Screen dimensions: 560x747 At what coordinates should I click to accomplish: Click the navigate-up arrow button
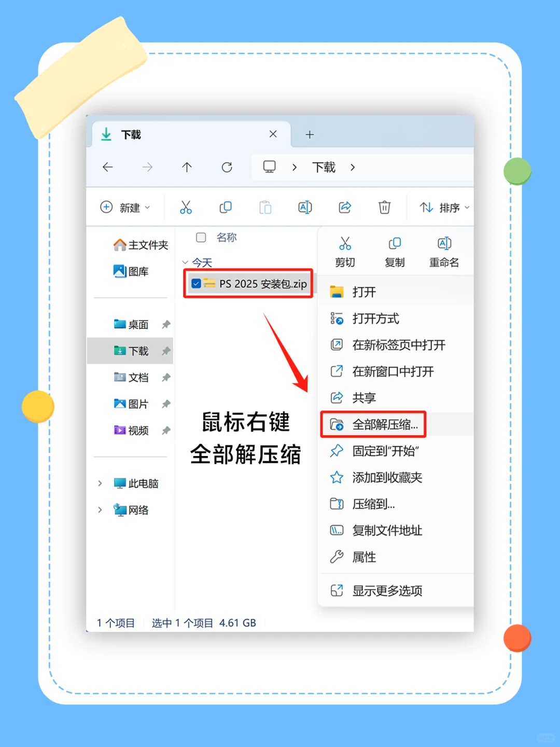[187, 167]
